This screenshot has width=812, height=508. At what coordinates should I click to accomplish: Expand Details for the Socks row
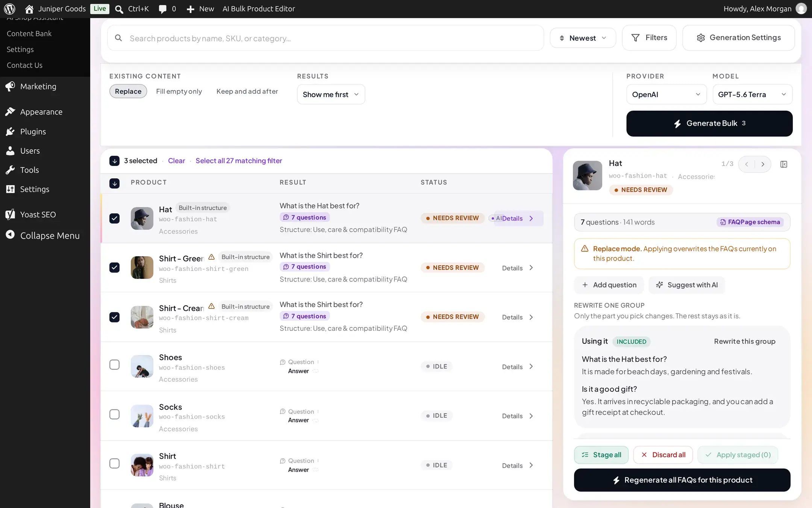[x=518, y=416]
